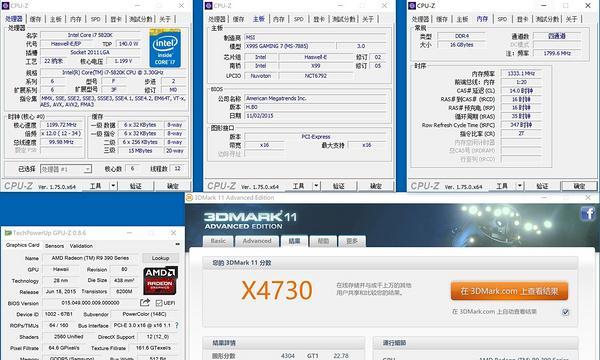
Task: Expand 工具 arrow in left CPU-Z window
Action: pyautogui.click(x=113, y=186)
